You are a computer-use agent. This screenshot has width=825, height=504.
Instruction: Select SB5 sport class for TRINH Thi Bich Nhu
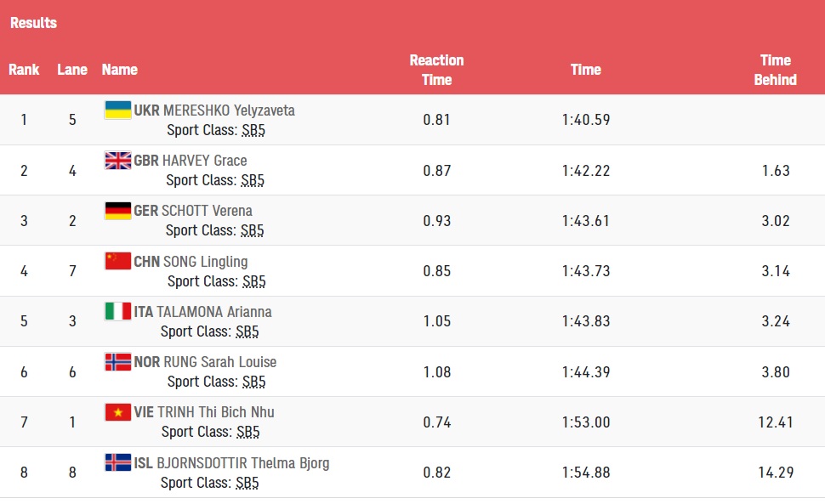(x=247, y=432)
